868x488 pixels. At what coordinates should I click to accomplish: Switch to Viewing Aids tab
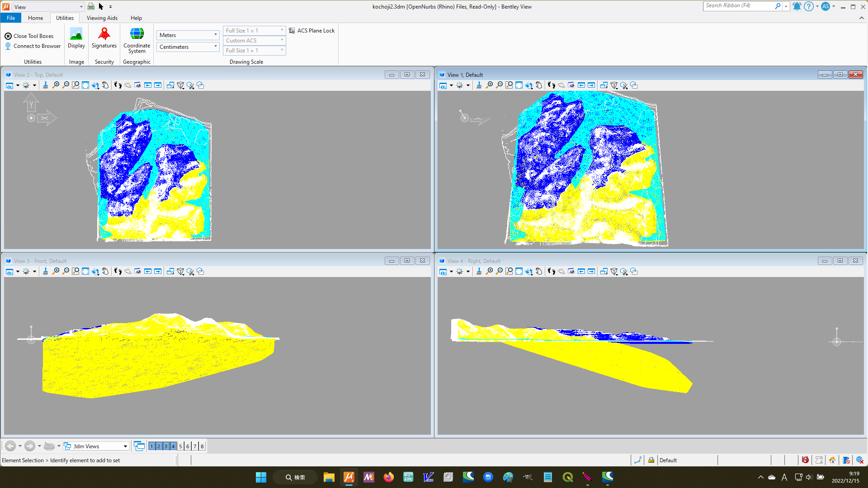(102, 18)
